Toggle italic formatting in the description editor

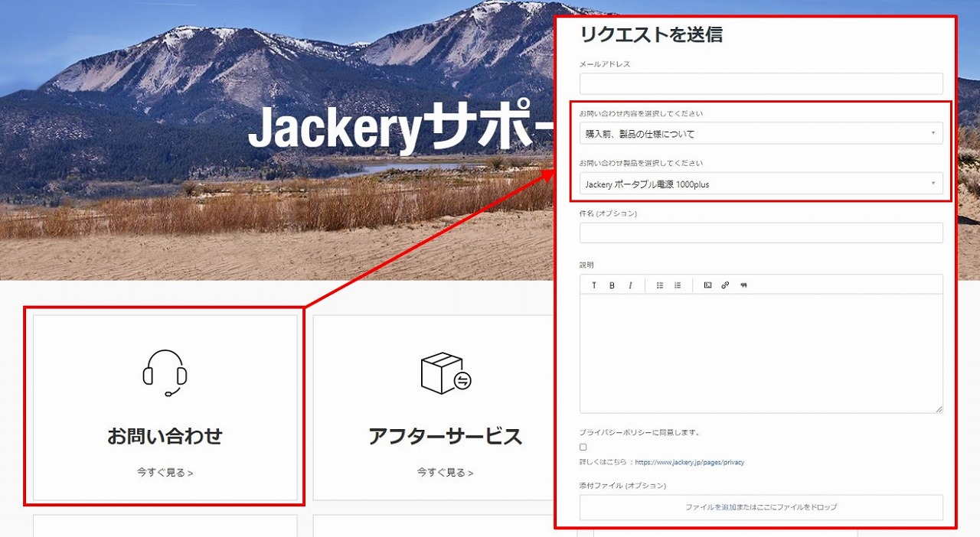pos(630,285)
